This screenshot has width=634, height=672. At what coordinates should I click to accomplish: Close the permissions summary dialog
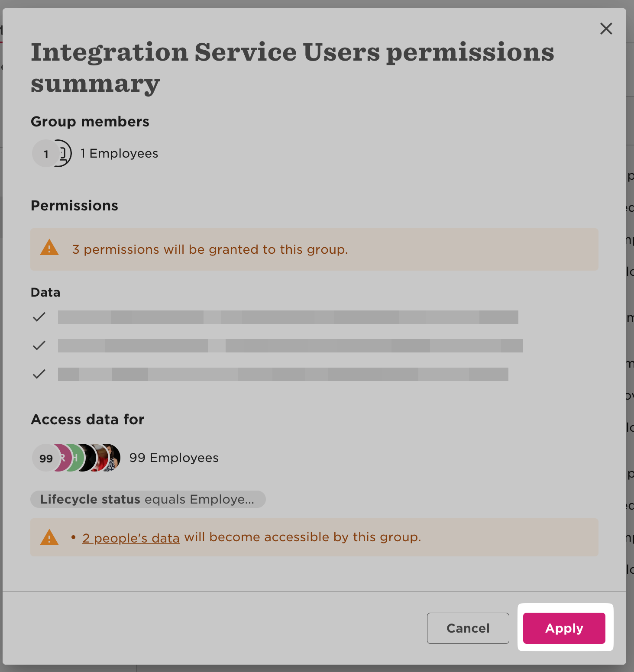[606, 29]
